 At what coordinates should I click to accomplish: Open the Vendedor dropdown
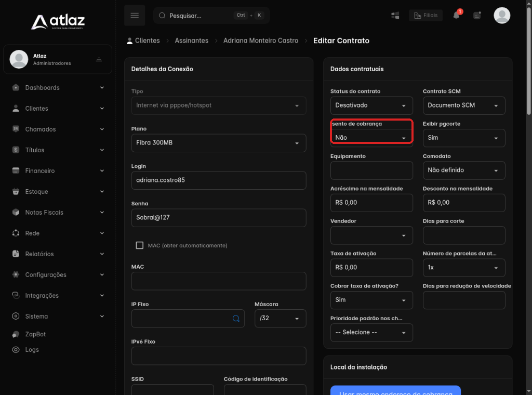pyautogui.click(x=371, y=235)
